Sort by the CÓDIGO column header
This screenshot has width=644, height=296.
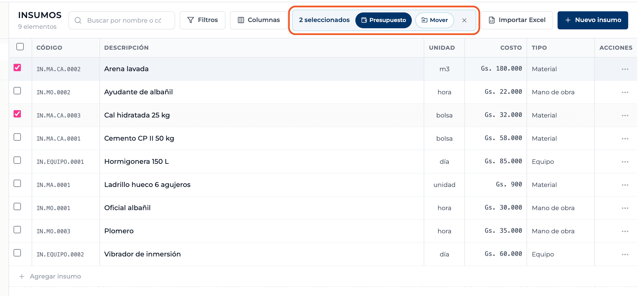coord(49,48)
